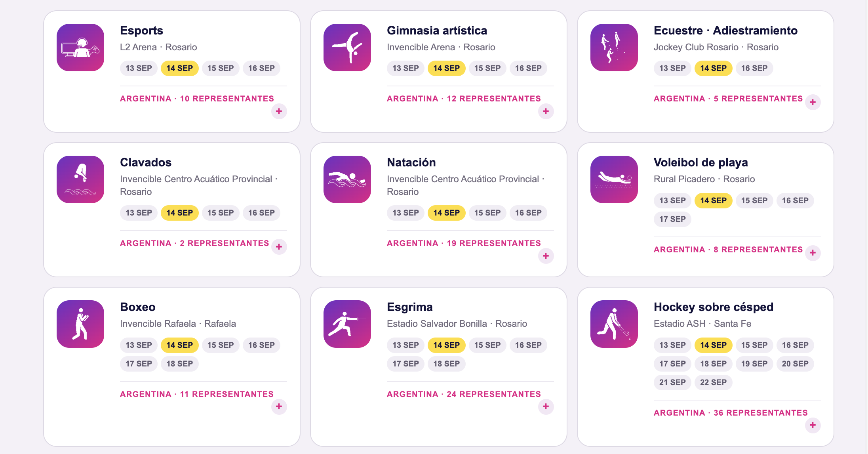868x454 pixels.
Task: Expand the Natación representantes plus button
Action: [x=546, y=256]
